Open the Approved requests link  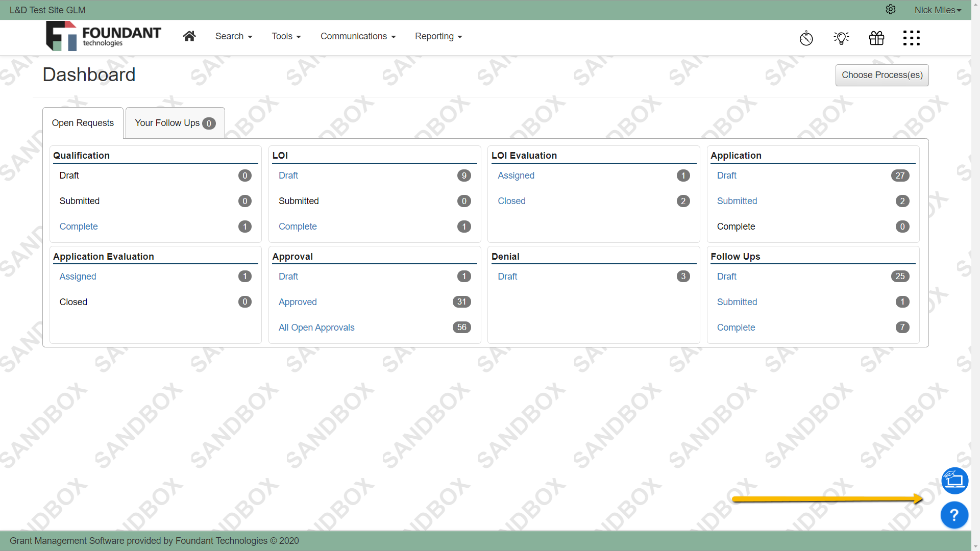(x=298, y=302)
